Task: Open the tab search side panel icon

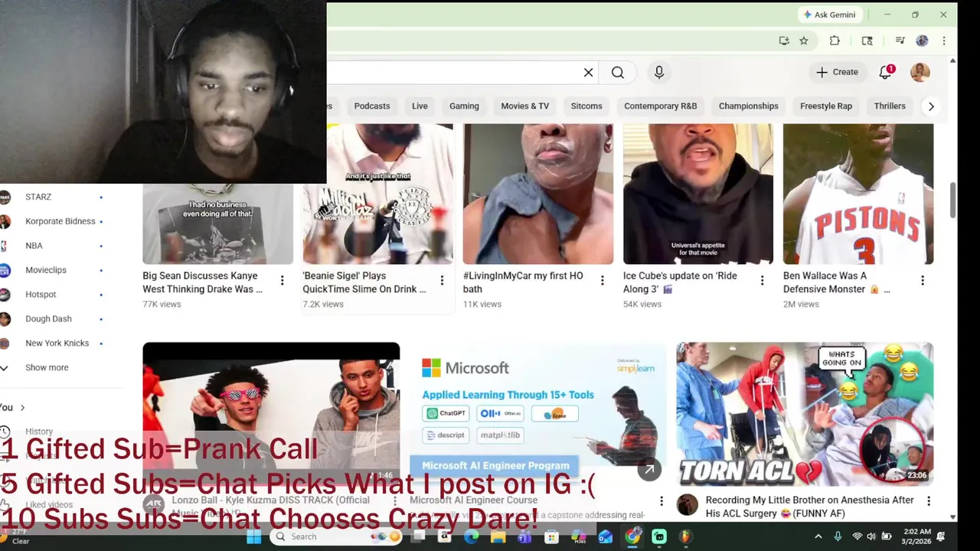Action: click(867, 41)
